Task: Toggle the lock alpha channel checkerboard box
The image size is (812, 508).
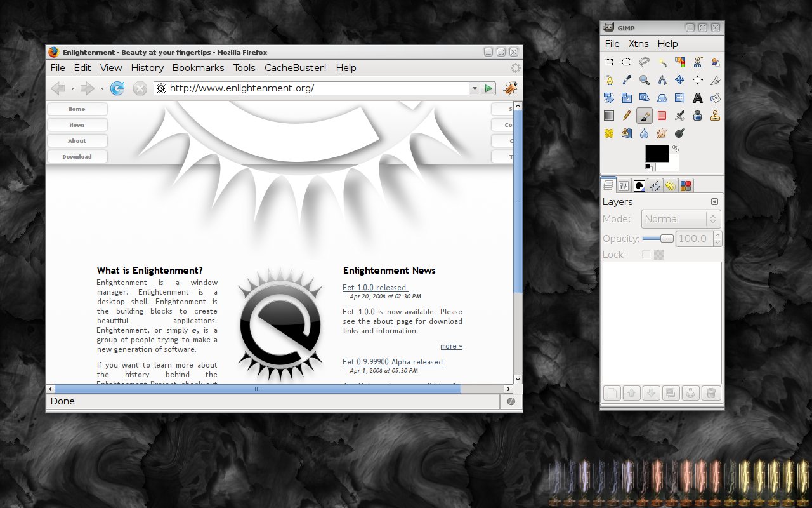Action: 659,255
